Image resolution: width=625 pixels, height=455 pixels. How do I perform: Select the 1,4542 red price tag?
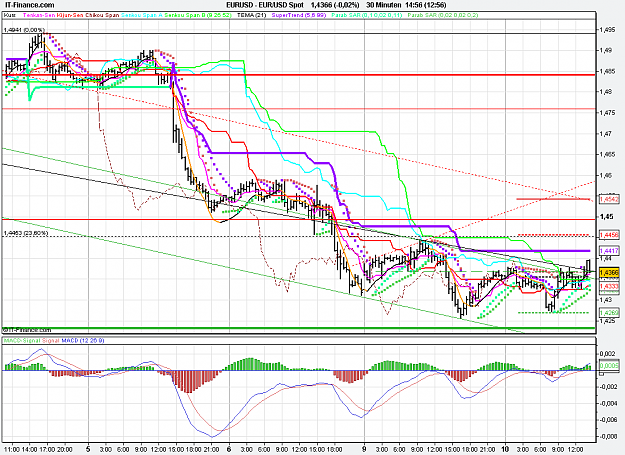pos(609,199)
